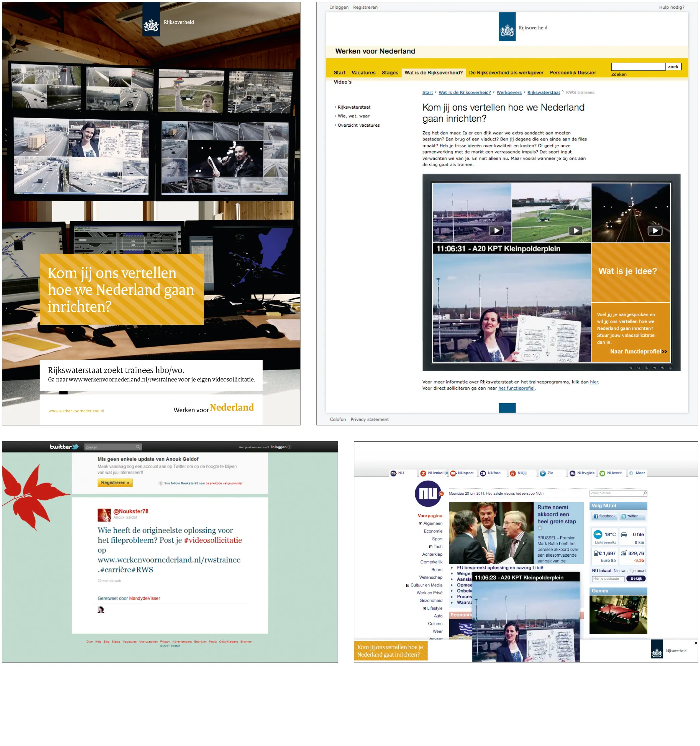Open the EU bespreekt oplossing en nazorg Libië headline
Image resolution: width=700 pixels, height=746 pixels.
[500, 568]
